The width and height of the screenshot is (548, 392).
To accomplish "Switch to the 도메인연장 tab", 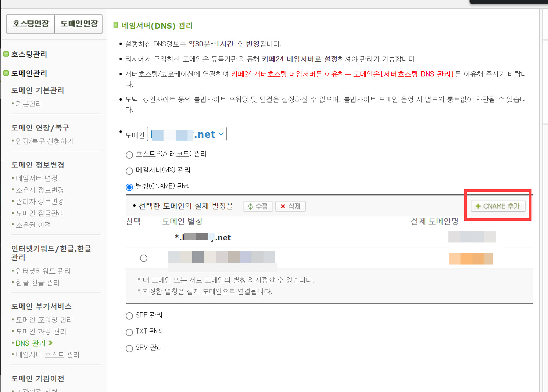I will coord(78,24).
